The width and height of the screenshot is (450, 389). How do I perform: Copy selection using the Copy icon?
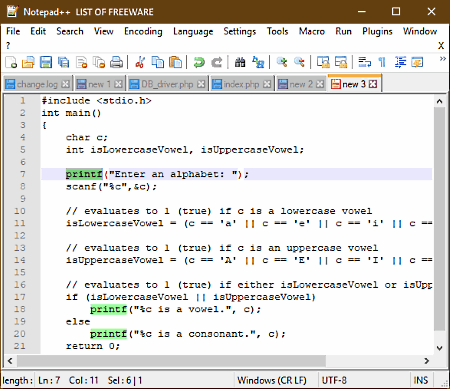point(158,62)
